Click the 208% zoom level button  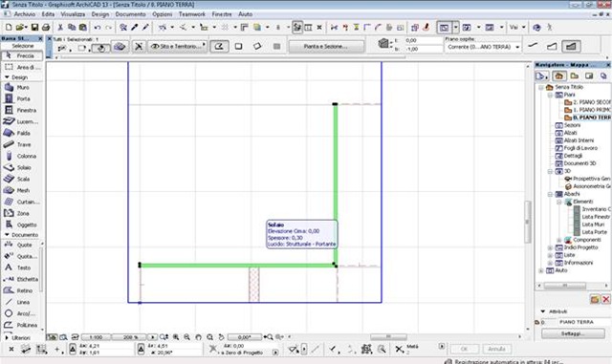[130, 337]
